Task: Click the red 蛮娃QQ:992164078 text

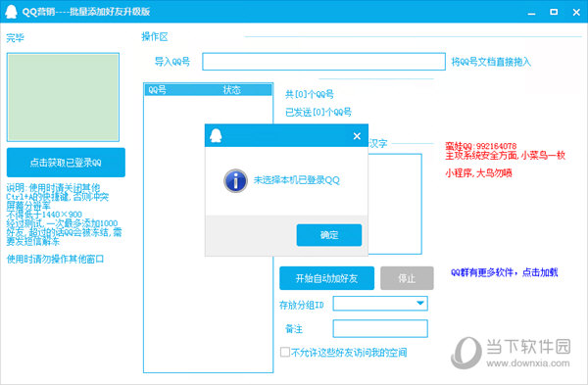Action: (481, 146)
